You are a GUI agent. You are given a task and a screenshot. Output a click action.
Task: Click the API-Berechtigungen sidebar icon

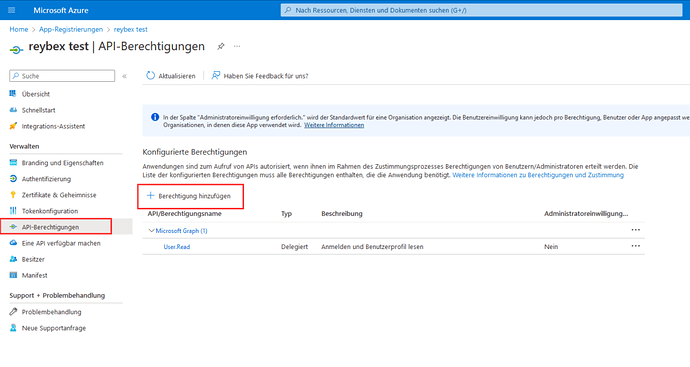coord(13,227)
